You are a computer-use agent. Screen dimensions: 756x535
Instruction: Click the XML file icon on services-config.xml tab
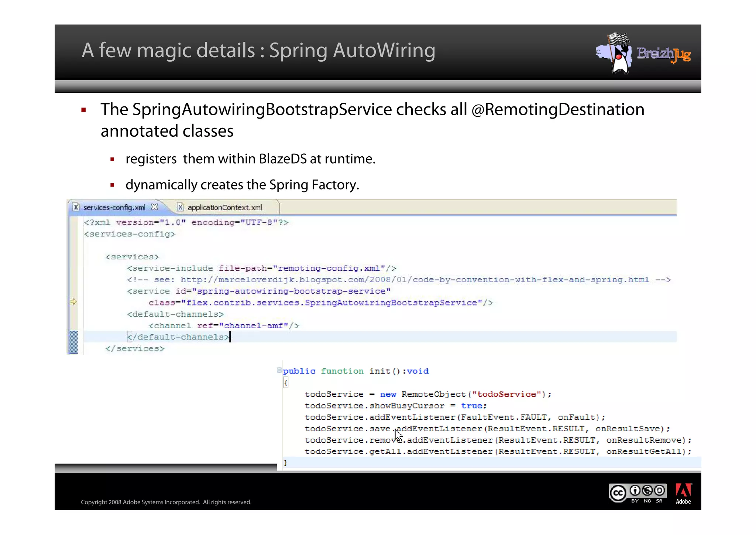click(76, 207)
